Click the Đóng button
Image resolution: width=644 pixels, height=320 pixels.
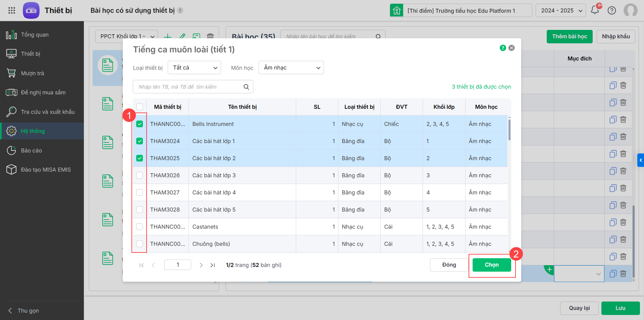click(x=449, y=265)
